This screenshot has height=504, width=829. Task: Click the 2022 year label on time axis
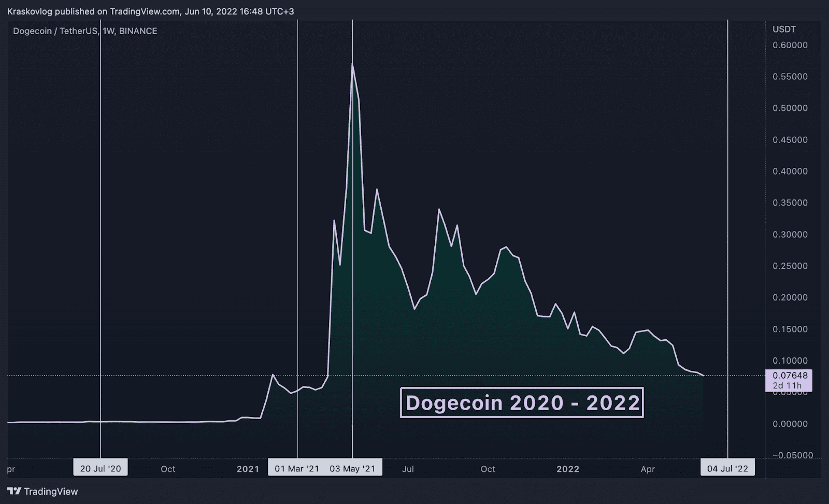point(568,469)
